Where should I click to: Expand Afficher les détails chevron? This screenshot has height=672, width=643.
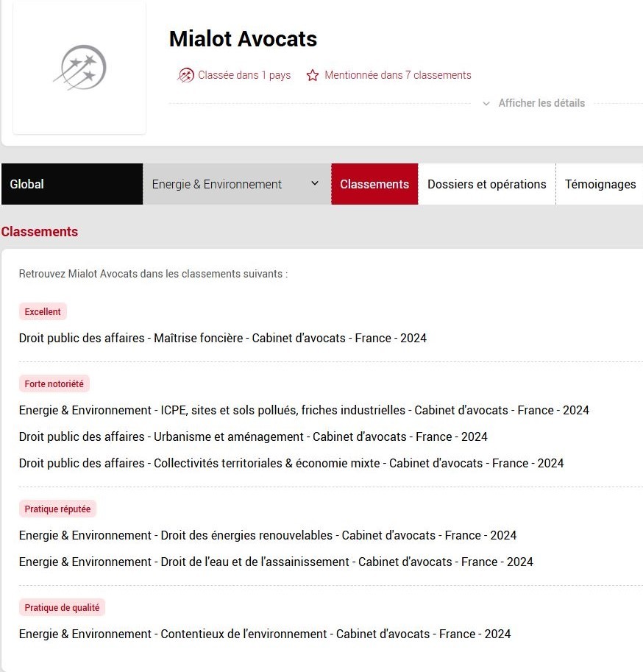coord(486,104)
